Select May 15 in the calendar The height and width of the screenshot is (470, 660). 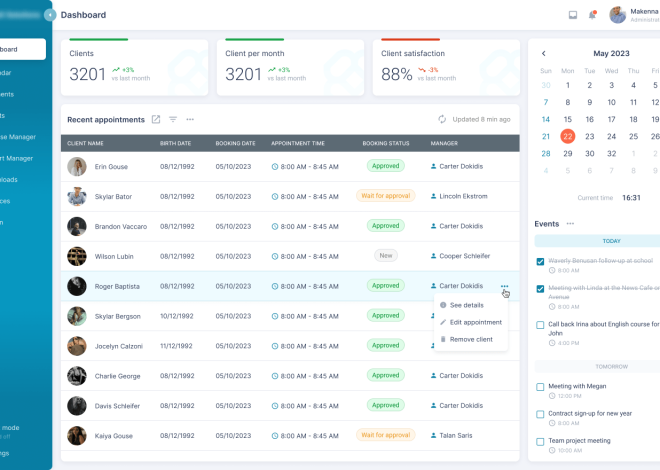[568, 119]
